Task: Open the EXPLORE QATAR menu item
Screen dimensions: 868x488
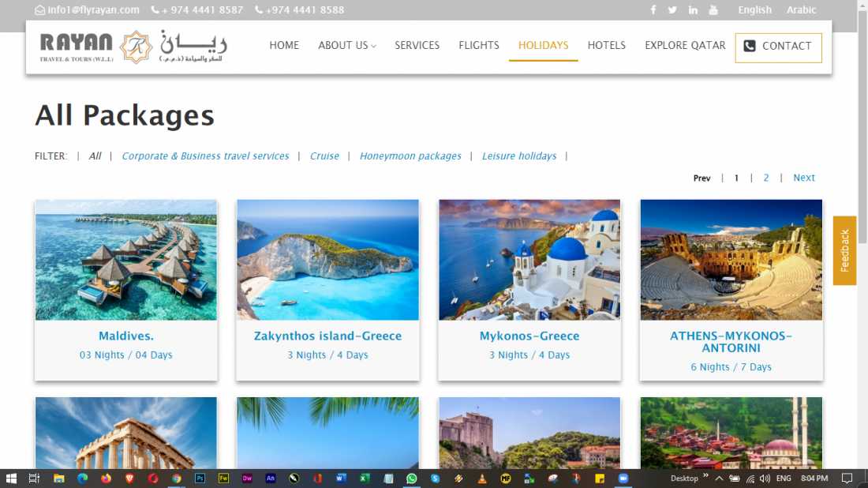Action: point(685,46)
